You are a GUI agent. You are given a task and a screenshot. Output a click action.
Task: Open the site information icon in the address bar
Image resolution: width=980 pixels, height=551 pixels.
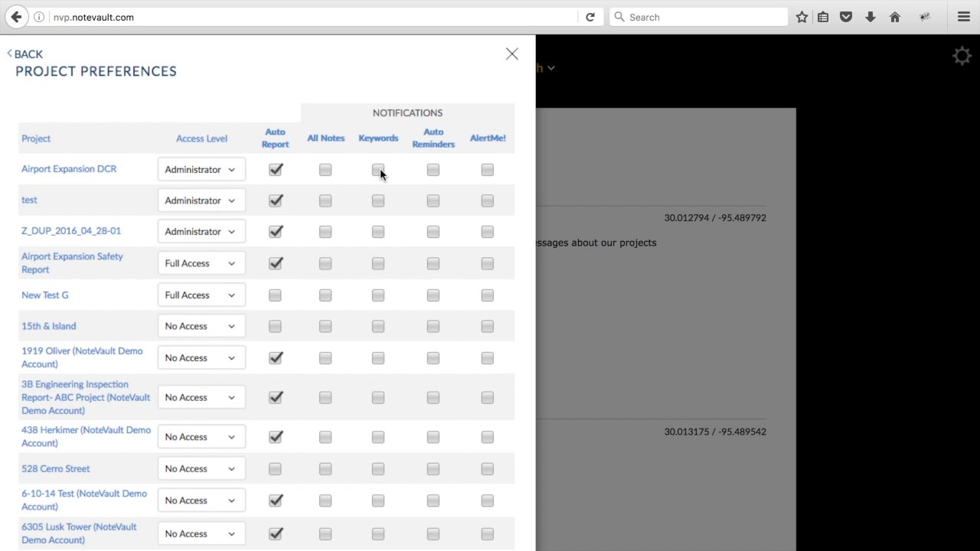39,17
